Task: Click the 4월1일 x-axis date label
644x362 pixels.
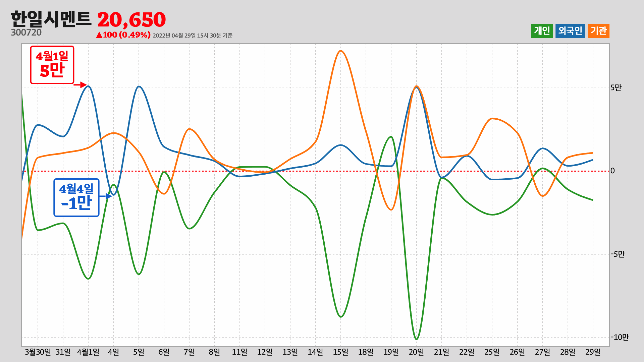Action: click(x=88, y=352)
